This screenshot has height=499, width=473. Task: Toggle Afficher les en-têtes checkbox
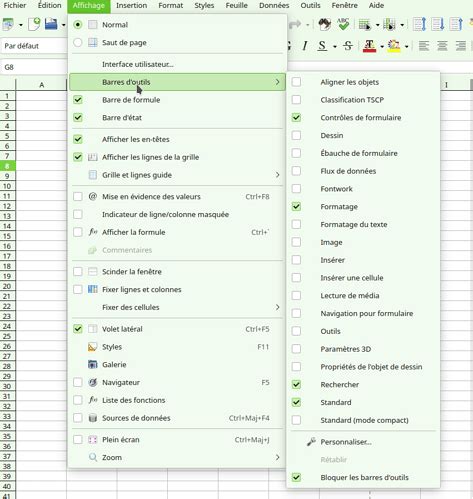(x=78, y=139)
